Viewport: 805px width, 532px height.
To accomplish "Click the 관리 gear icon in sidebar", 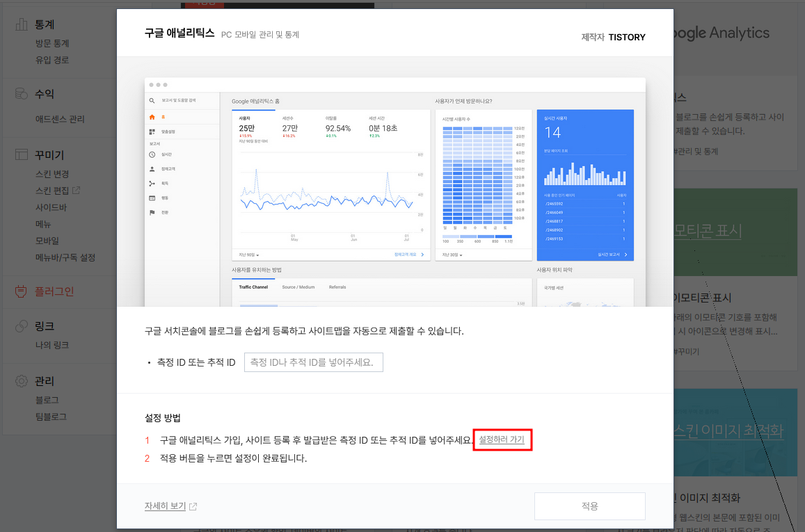I will coord(22,380).
